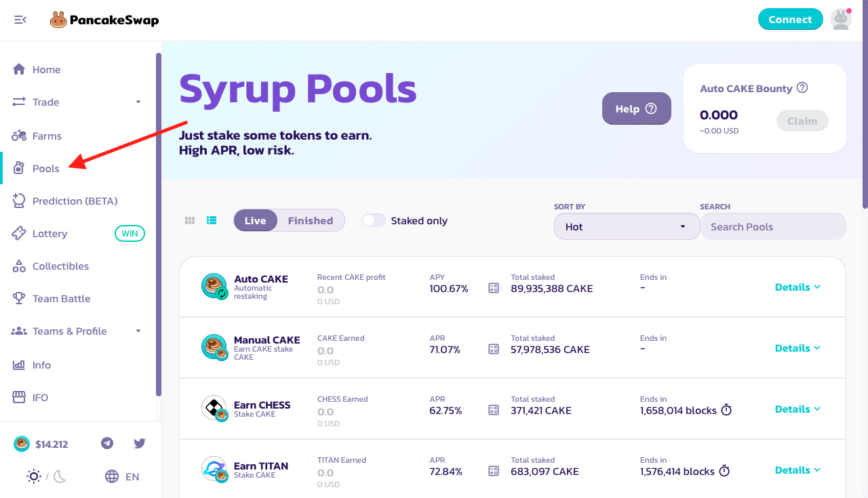The width and height of the screenshot is (868, 498).
Task: Click the PancakeSwap logo
Action: tap(104, 20)
